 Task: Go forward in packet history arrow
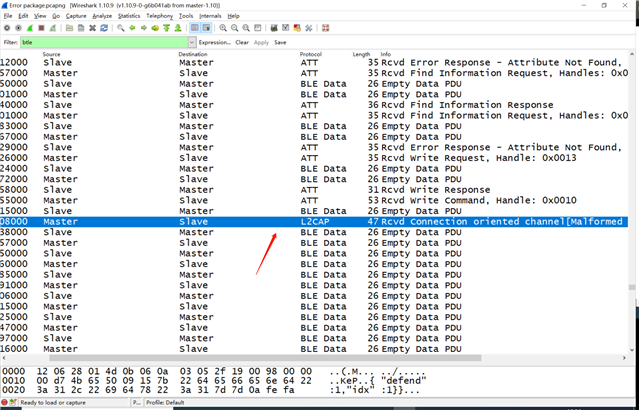(143, 28)
